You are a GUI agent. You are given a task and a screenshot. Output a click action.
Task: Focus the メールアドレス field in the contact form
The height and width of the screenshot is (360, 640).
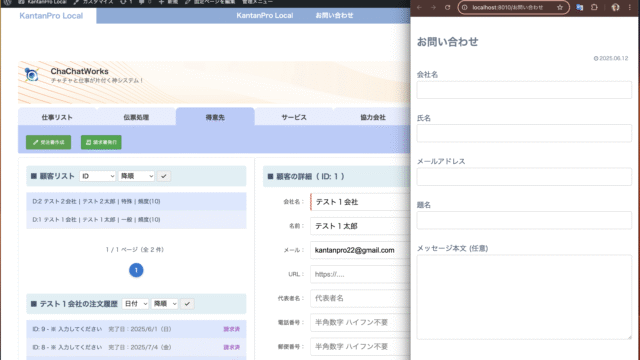(x=524, y=177)
